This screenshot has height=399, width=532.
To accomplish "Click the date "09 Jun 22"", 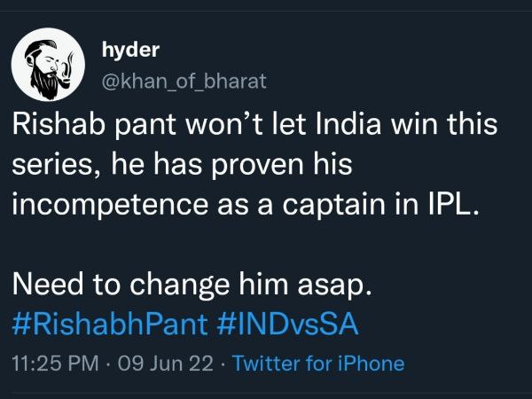I will (158, 364).
